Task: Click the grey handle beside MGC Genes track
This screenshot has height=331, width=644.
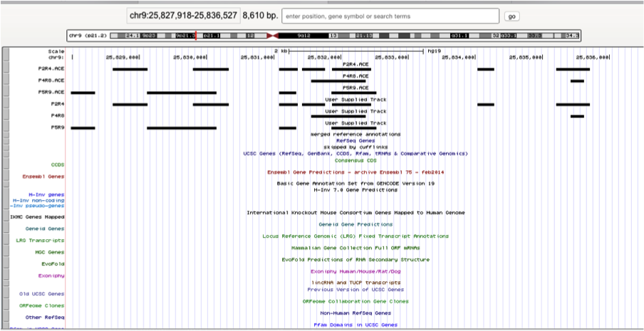Action: (x=6, y=252)
